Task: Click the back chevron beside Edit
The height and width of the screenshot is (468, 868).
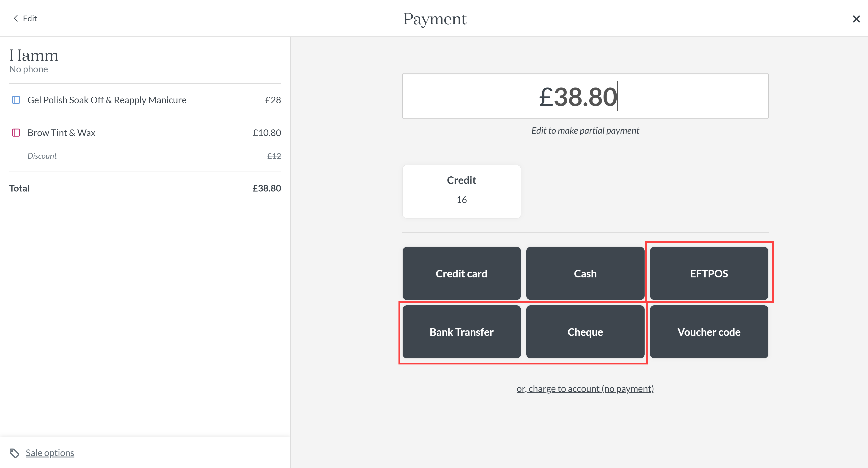Action: (x=16, y=18)
